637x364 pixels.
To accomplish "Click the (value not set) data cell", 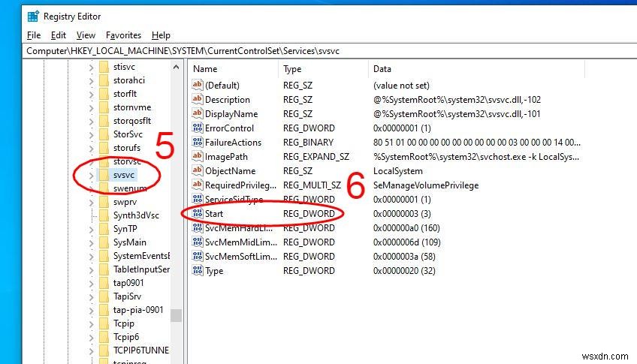I will (x=401, y=86).
